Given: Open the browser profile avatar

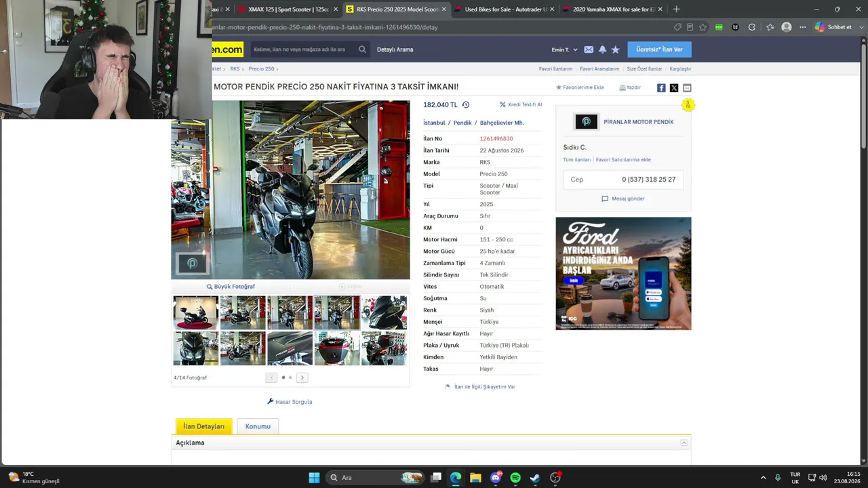Looking at the screenshot, I should [787, 27].
